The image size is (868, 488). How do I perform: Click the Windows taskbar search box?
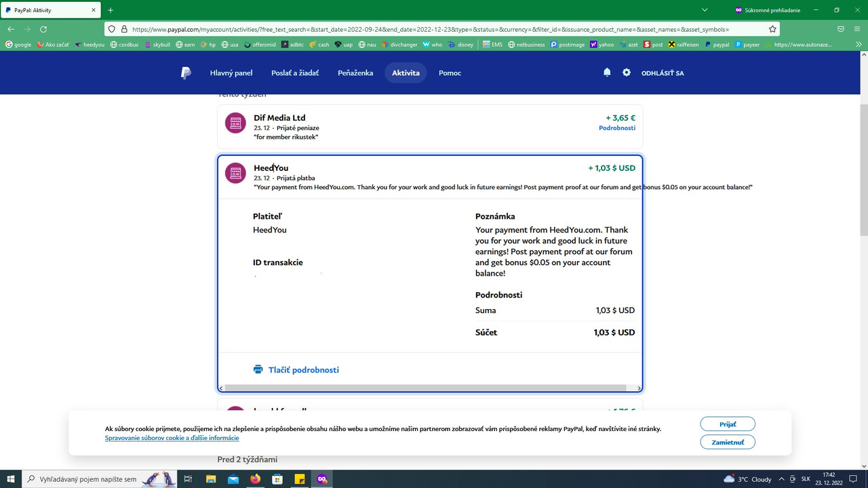(99, 479)
